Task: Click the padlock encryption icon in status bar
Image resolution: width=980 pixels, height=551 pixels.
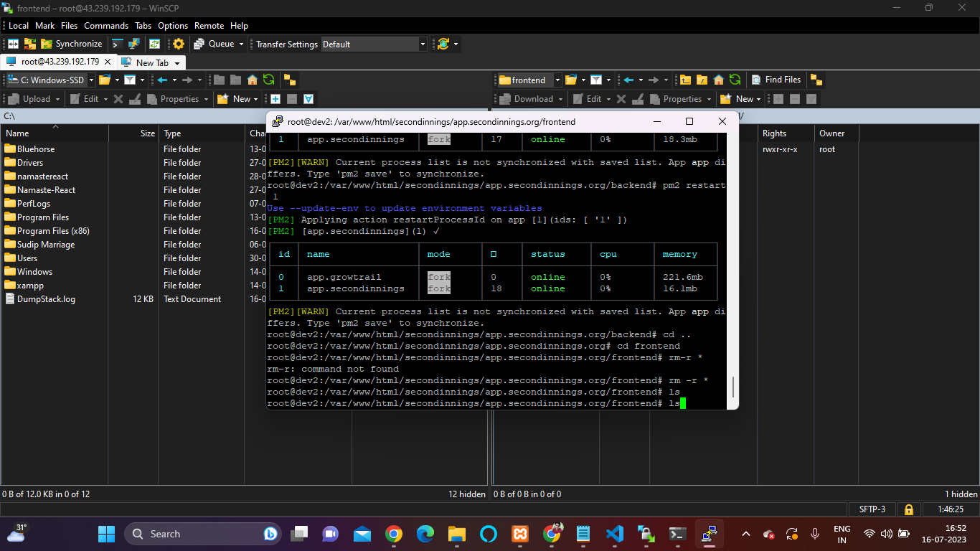Action: click(908, 509)
